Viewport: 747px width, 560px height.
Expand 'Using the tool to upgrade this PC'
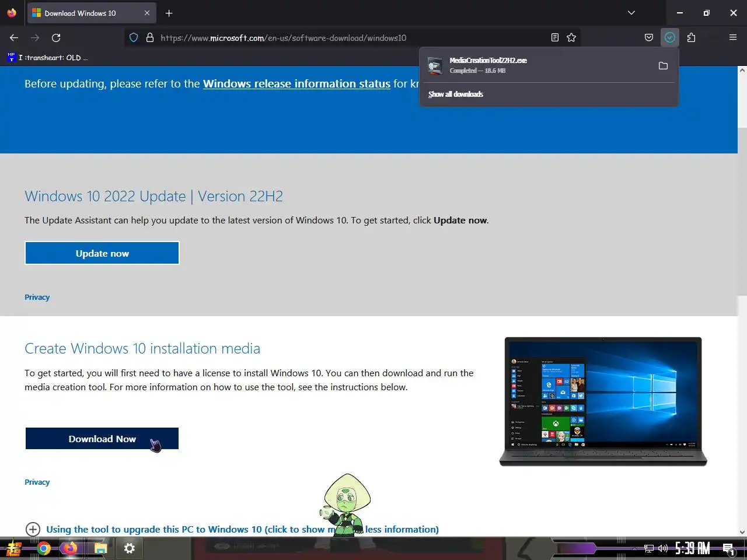(232, 529)
